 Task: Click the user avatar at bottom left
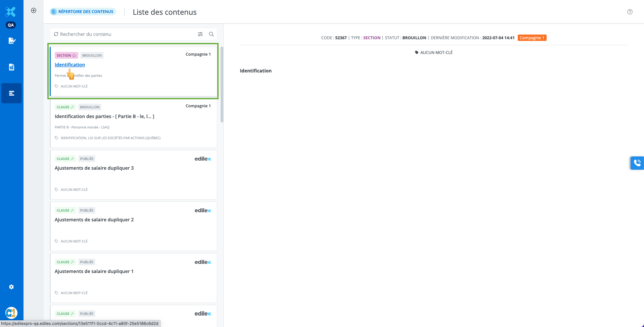[11, 313]
